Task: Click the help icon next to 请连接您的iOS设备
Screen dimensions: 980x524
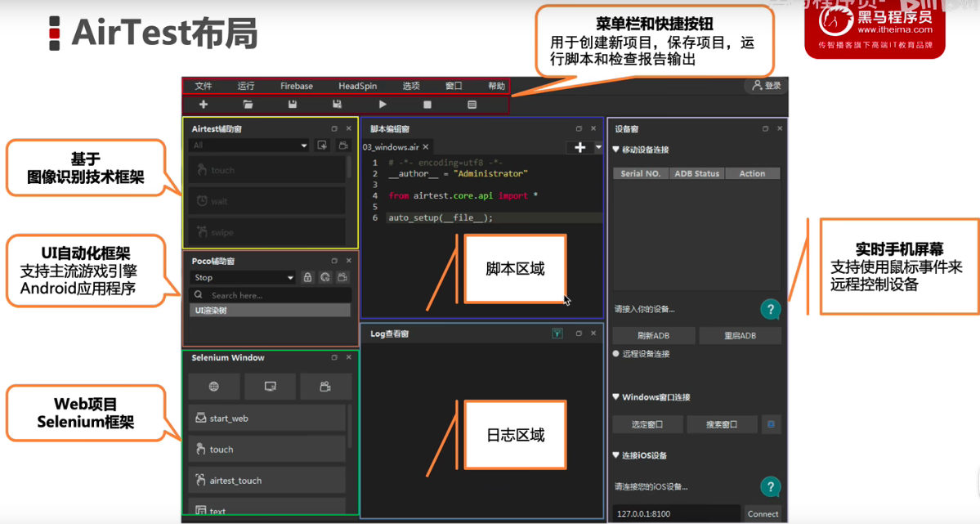Action: click(770, 486)
